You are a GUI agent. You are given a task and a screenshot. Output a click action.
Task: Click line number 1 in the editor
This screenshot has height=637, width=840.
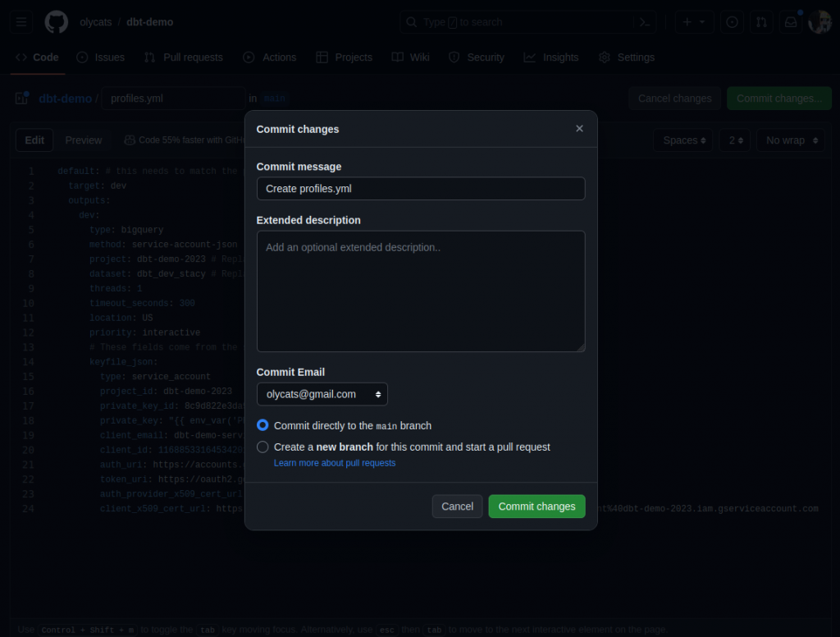tap(31, 172)
